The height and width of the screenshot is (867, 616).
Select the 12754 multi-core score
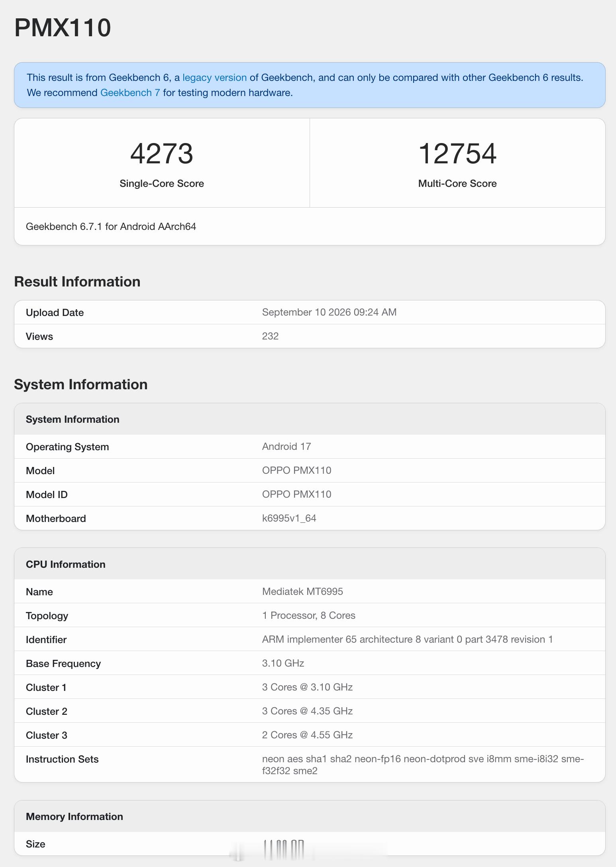457,154
